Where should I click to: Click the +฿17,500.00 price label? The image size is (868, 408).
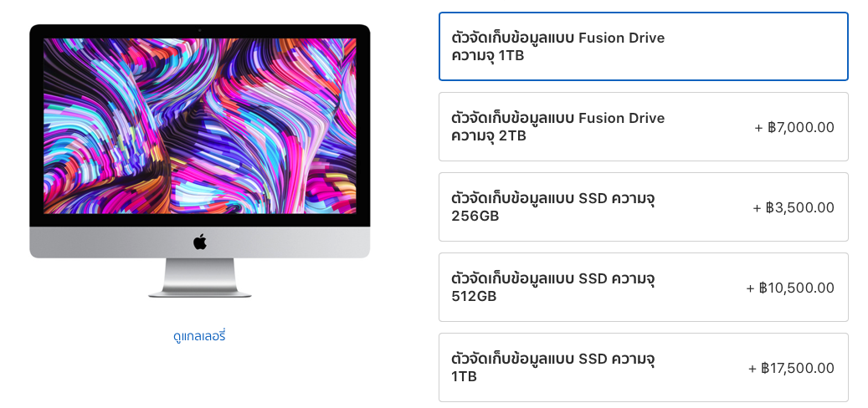tap(791, 368)
